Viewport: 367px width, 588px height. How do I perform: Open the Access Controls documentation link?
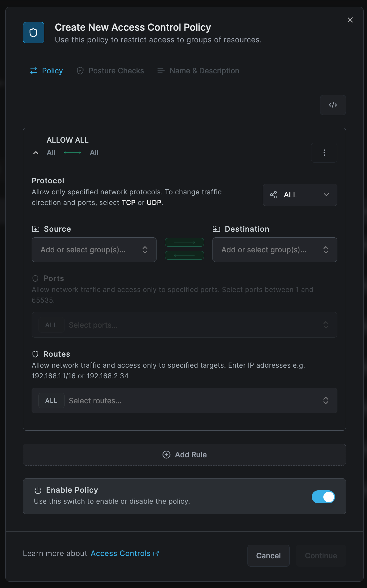(x=125, y=553)
